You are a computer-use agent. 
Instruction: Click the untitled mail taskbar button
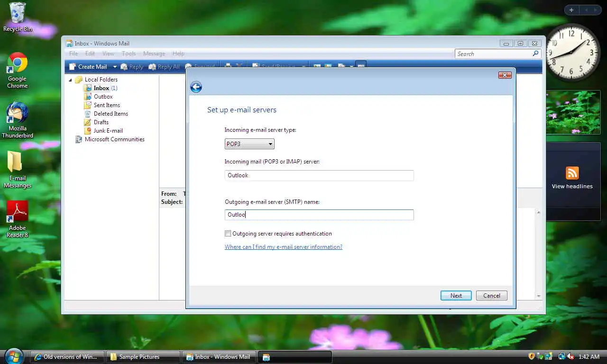point(294,357)
